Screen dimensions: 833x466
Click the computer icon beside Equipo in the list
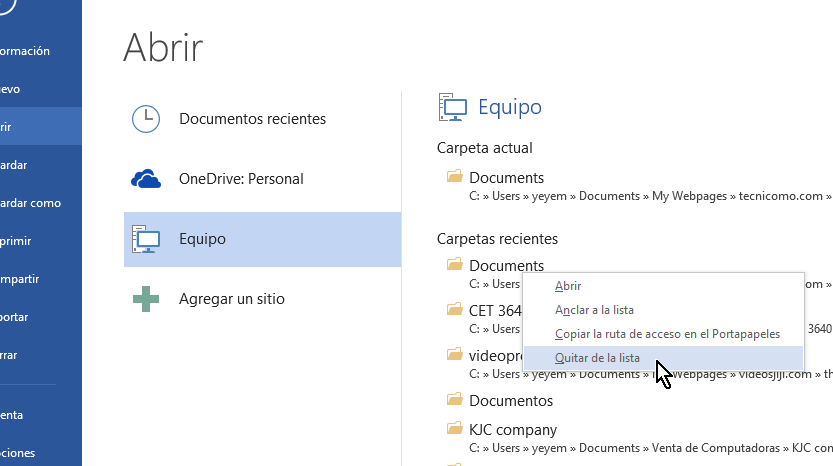point(146,239)
